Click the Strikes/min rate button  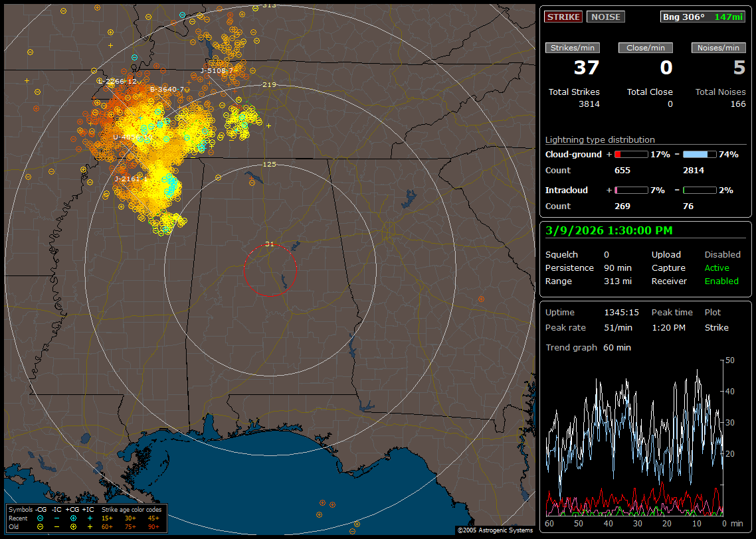[x=573, y=48]
